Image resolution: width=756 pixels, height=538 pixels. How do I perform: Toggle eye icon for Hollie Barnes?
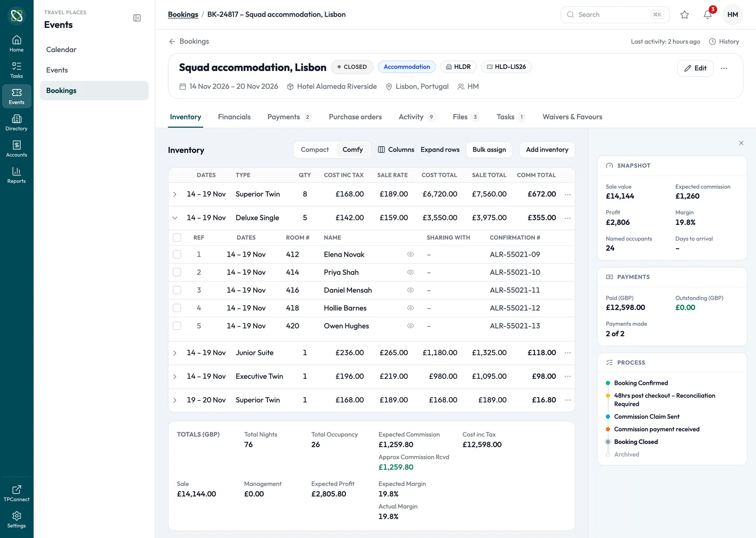[x=411, y=308]
